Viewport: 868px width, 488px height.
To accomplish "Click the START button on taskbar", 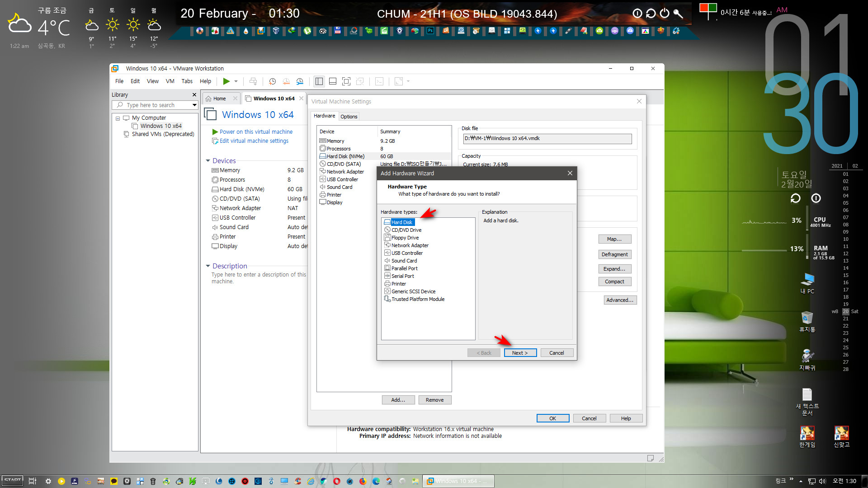I will click(x=13, y=481).
